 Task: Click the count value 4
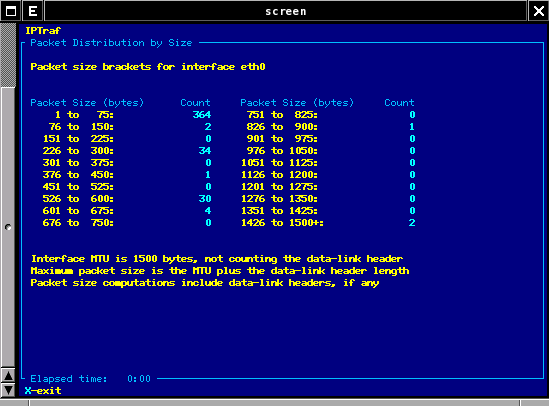(208, 211)
